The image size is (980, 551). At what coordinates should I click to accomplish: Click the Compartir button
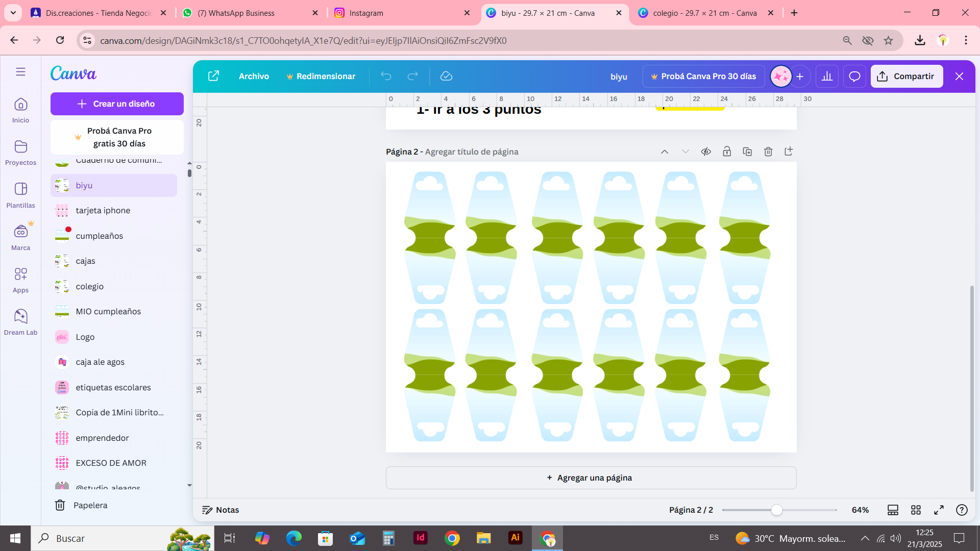point(906,76)
